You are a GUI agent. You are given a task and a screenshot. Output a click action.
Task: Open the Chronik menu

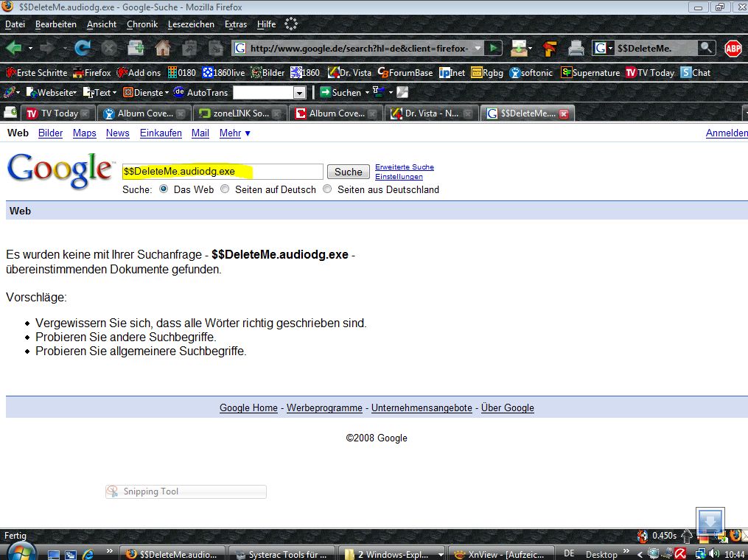pos(142,24)
